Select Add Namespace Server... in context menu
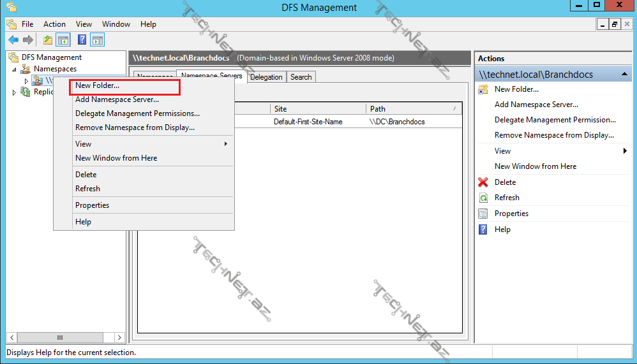The image size is (637, 364). coord(117,99)
